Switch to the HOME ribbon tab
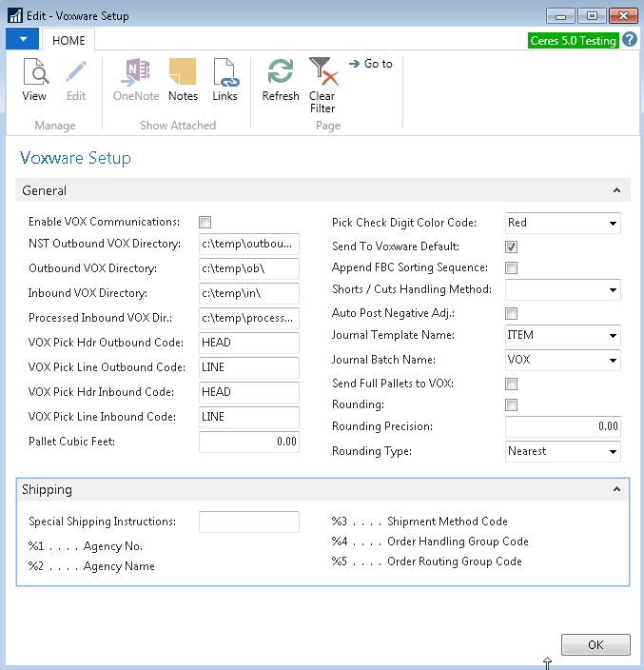Viewport: 644px width, 670px height. click(68, 41)
